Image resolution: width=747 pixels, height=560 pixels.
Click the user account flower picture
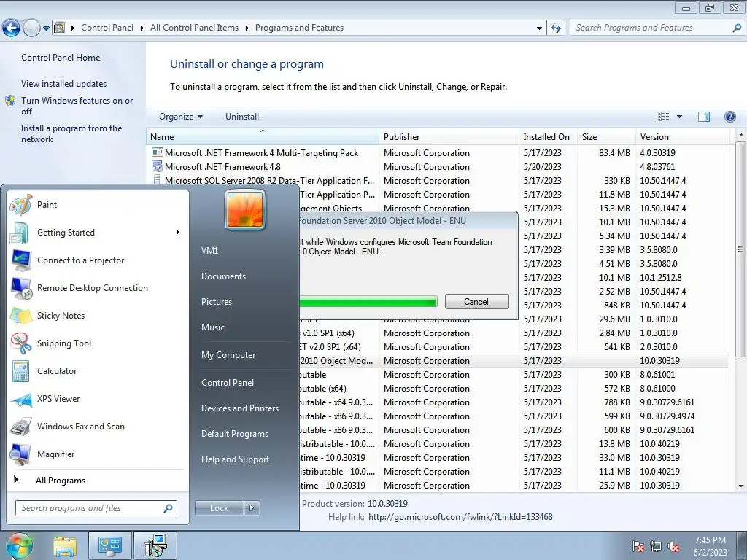click(x=245, y=209)
